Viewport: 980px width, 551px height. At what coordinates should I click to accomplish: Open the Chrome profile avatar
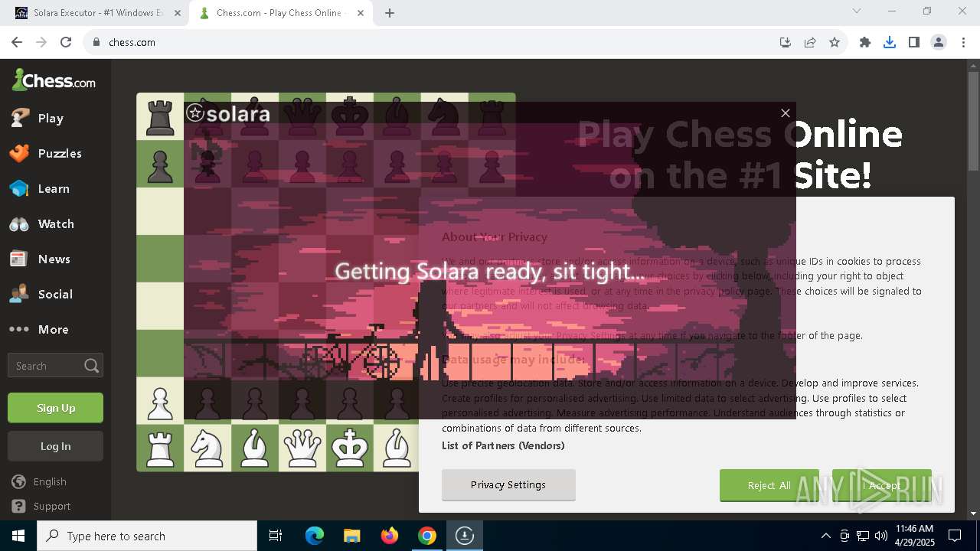tap(939, 42)
